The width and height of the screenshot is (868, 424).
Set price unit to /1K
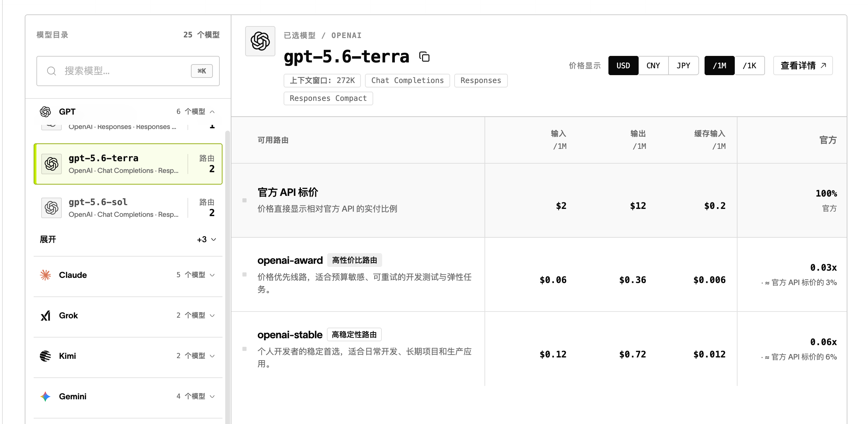click(x=750, y=66)
